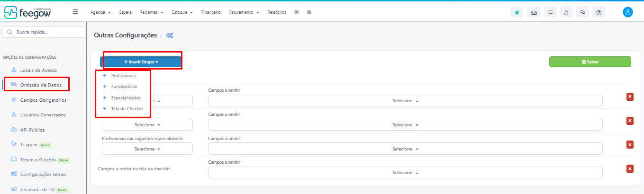This screenshot has height=194, width=644.
Task: Open second row left Selecione dropdown
Action: coord(147,125)
